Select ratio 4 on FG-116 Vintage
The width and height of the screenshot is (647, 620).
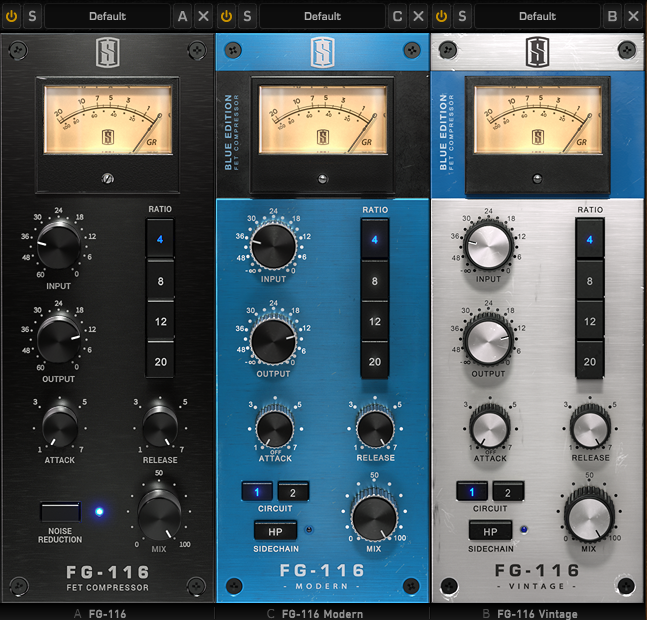[590, 239]
